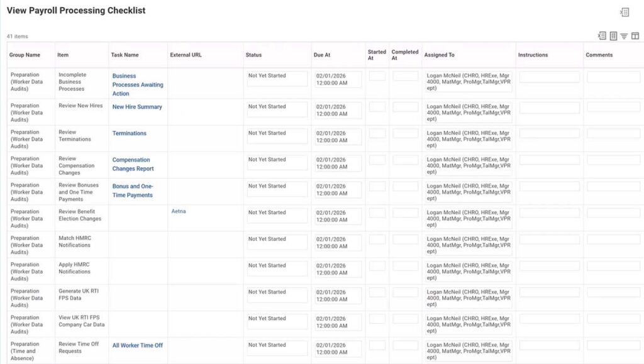
Task: Export grid to Excel using toolbar icon
Action: pyautogui.click(x=602, y=36)
